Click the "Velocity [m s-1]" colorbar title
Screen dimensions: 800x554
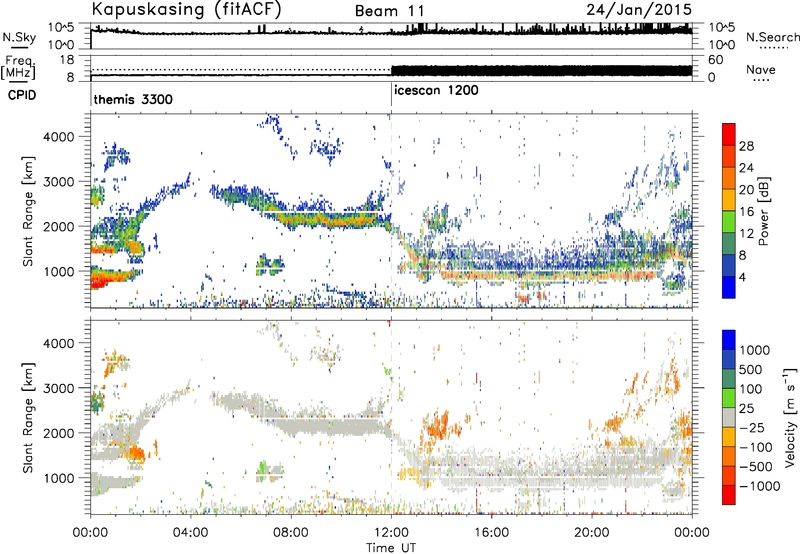[790, 417]
